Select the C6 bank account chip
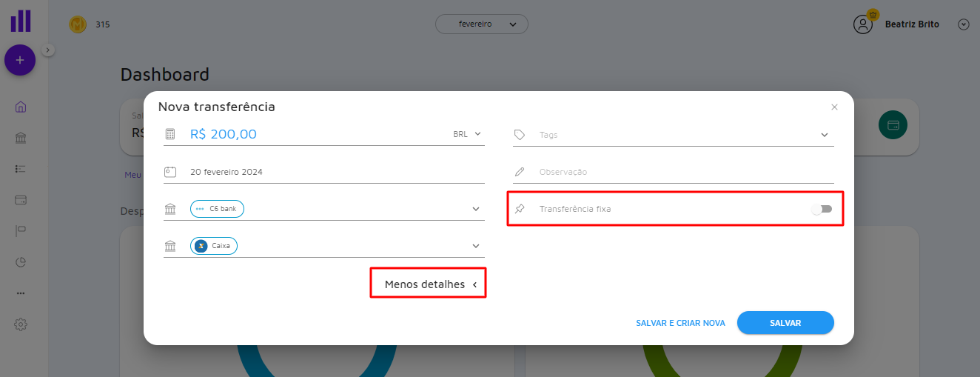Viewport: 980px width, 377px height. tap(217, 209)
